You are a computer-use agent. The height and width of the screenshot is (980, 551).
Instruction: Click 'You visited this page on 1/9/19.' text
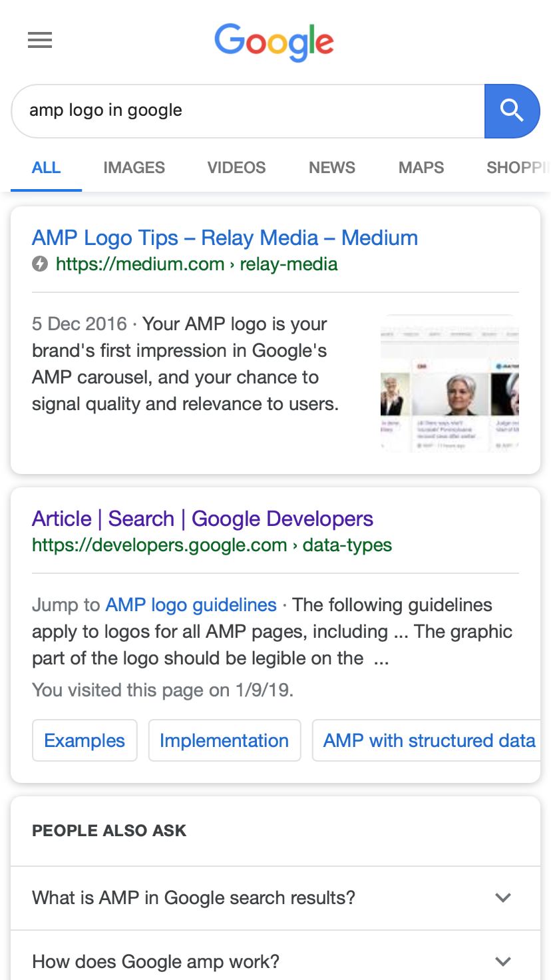[x=163, y=690]
